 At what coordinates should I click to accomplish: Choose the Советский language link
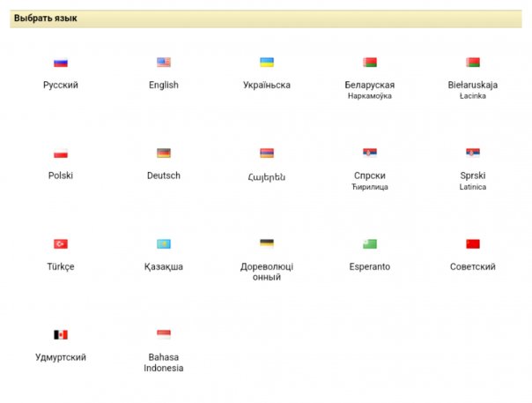coord(473,266)
